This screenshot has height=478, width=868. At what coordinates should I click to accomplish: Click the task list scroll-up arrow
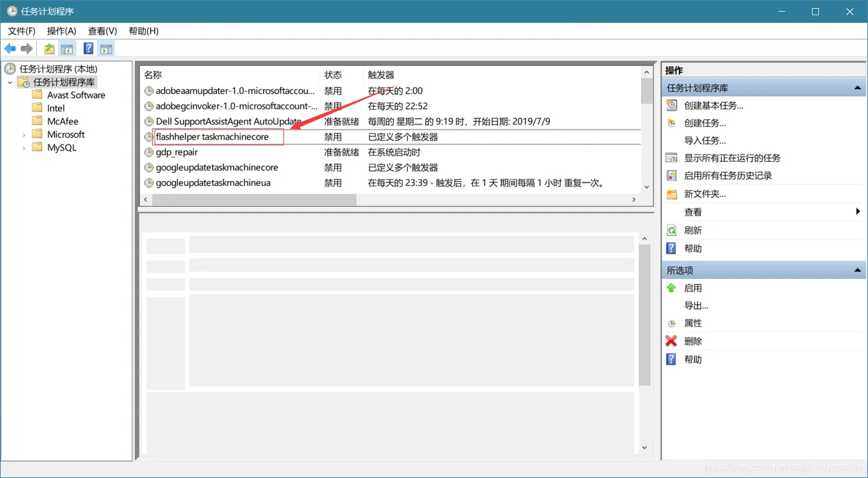647,73
